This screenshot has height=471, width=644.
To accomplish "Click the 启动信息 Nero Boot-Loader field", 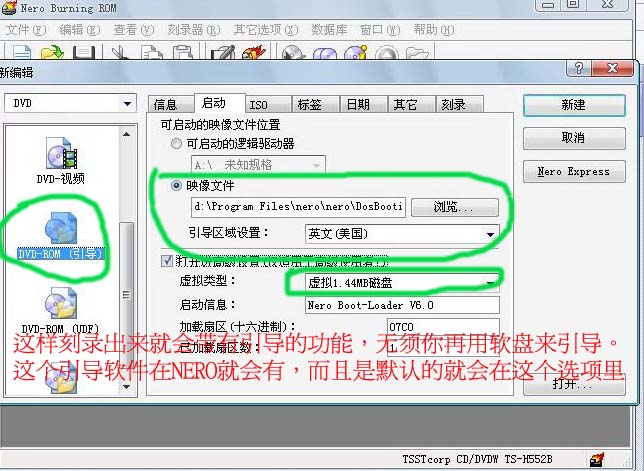I will tap(402, 305).
